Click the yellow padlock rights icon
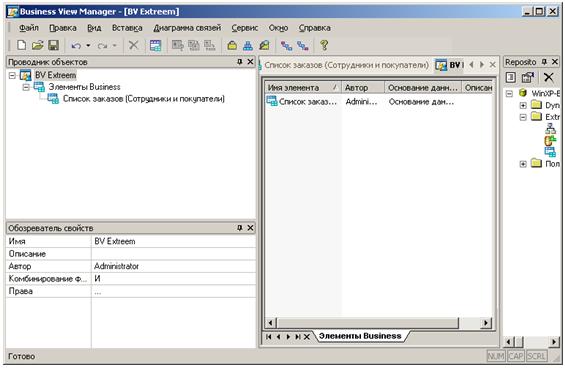 point(232,45)
